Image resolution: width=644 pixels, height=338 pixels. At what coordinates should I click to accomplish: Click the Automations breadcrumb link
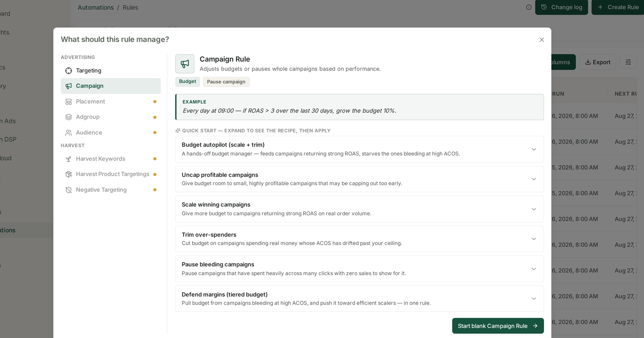pos(95,8)
